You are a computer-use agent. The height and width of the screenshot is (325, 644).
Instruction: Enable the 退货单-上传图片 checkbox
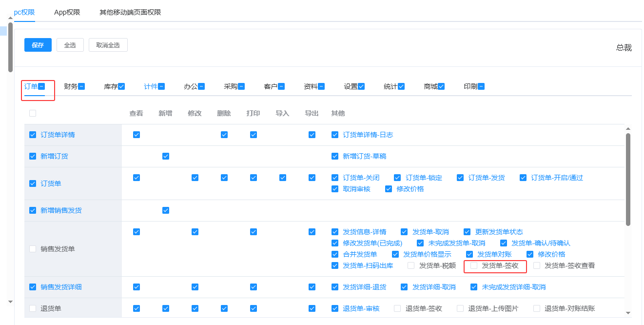(x=460, y=308)
